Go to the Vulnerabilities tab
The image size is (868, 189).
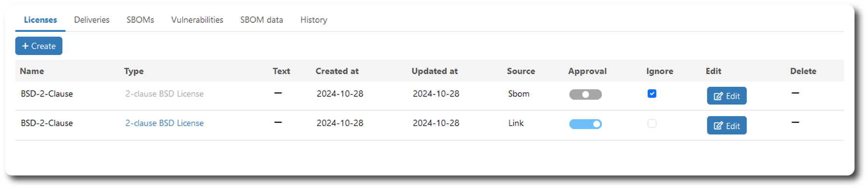[197, 20]
